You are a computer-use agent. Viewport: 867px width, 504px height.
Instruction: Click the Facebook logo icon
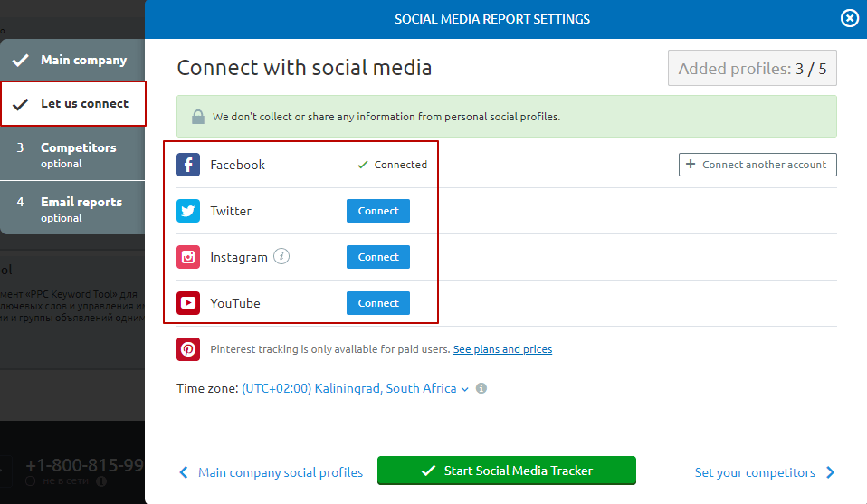[188, 165]
